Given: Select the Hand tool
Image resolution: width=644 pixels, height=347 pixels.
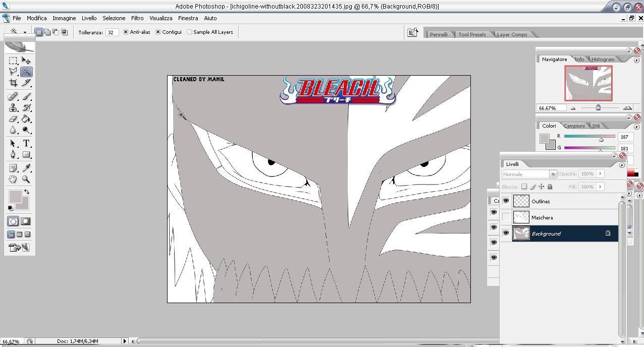Looking at the screenshot, I should pos(13,179).
